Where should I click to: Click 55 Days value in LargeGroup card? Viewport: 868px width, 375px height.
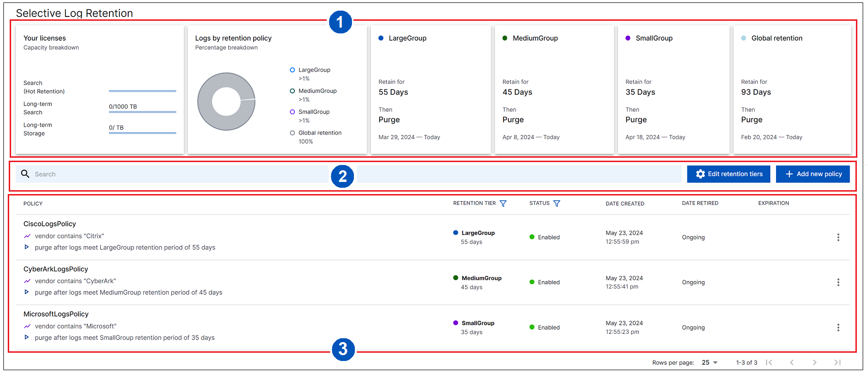coord(393,92)
